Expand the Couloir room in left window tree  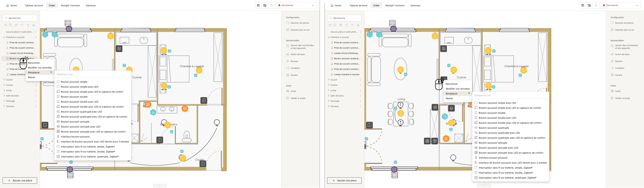pyautogui.click(x=4, y=80)
